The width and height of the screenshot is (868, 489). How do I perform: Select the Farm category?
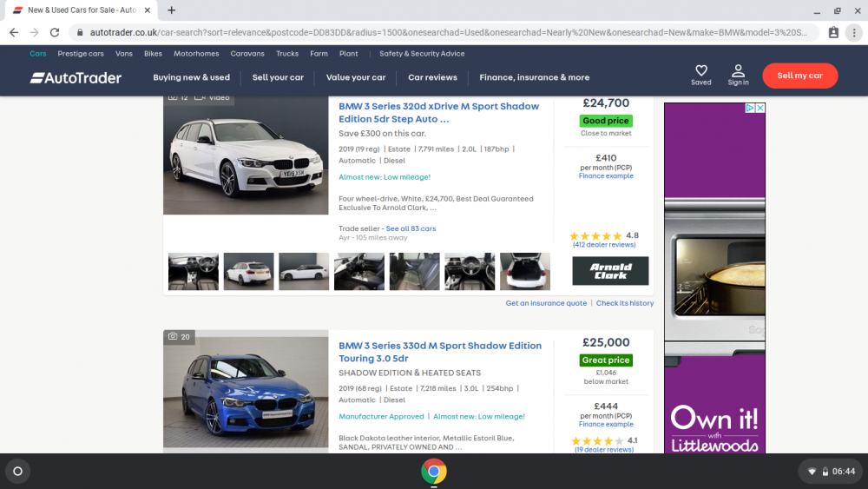click(x=319, y=54)
